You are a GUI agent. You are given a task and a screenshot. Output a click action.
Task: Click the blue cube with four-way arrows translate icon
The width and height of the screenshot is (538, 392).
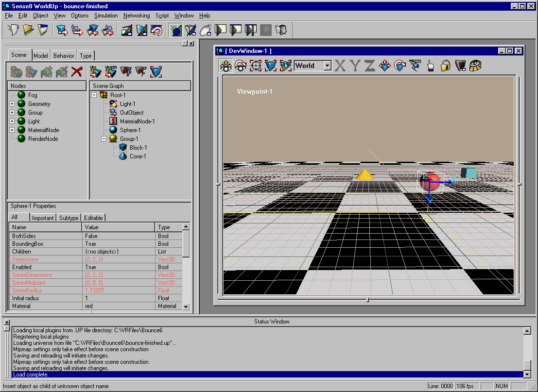(x=385, y=66)
